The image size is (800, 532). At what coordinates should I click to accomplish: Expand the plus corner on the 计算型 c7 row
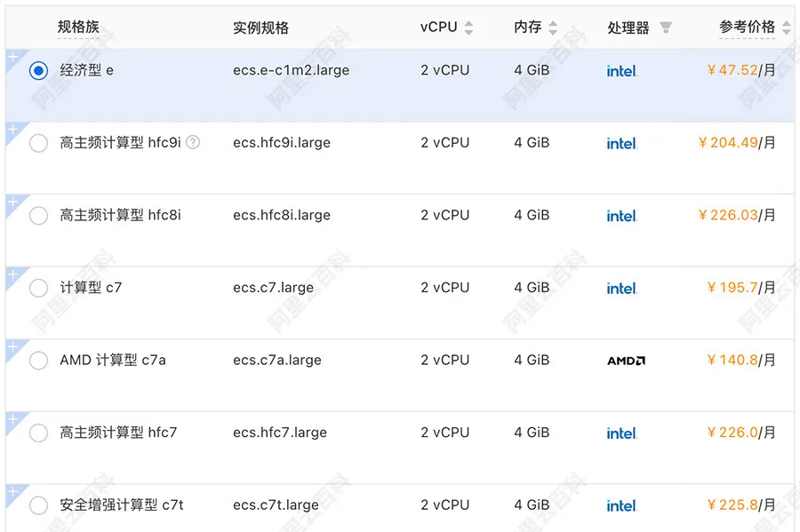click(12, 274)
